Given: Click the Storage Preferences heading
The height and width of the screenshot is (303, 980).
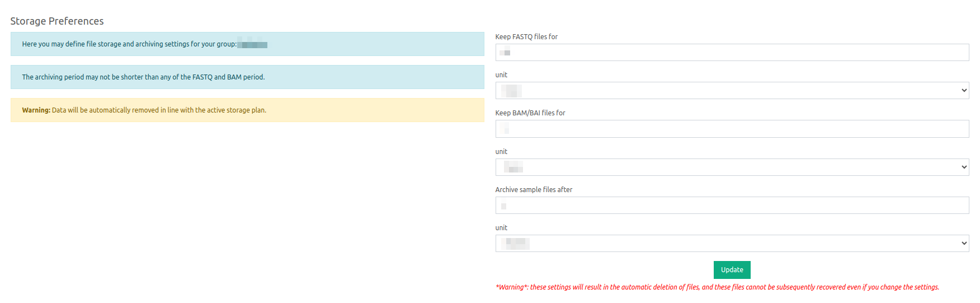Looking at the screenshot, I should [x=57, y=21].
